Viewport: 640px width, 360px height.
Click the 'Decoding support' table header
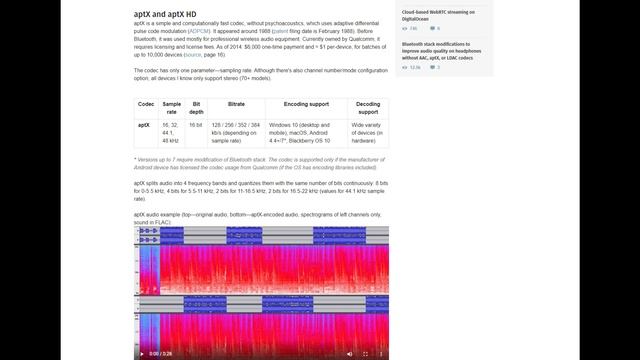coord(368,108)
